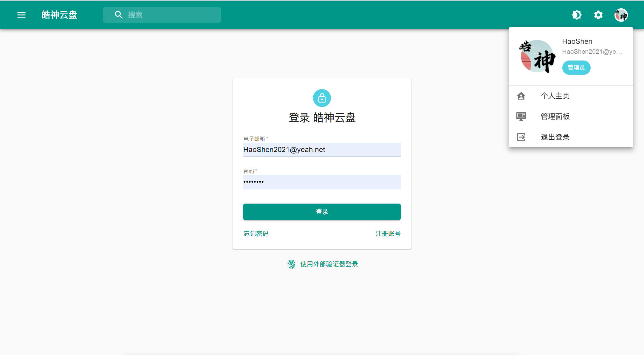The height and width of the screenshot is (355, 644).
Task: Toggle dark mode brightness icon
Action: (x=577, y=15)
